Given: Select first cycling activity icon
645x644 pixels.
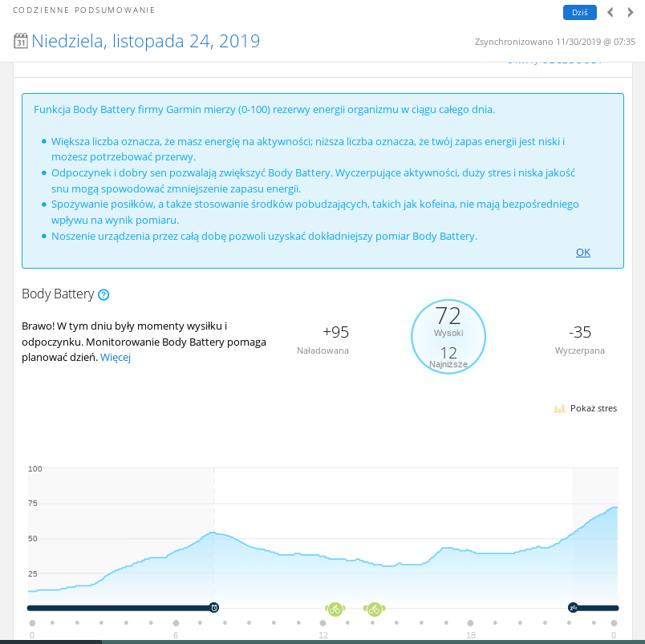Looking at the screenshot, I should pos(335,609).
